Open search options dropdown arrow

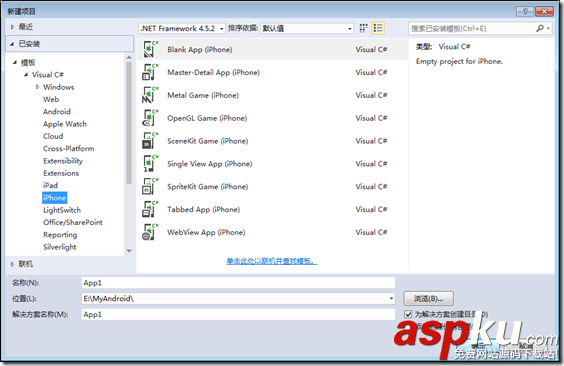pyautogui.click(x=549, y=28)
